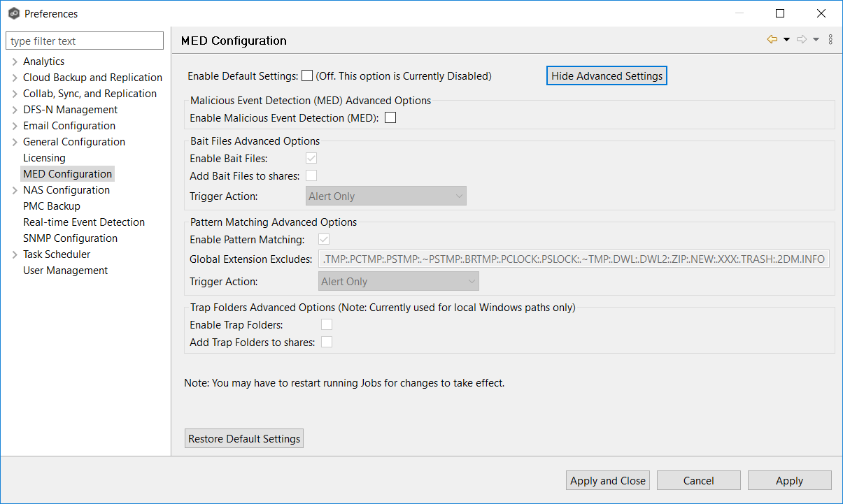The width and height of the screenshot is (843, 504).
Task: Enable Malicious Event Detection (MED) checkbox
Action: pos(390,118)
